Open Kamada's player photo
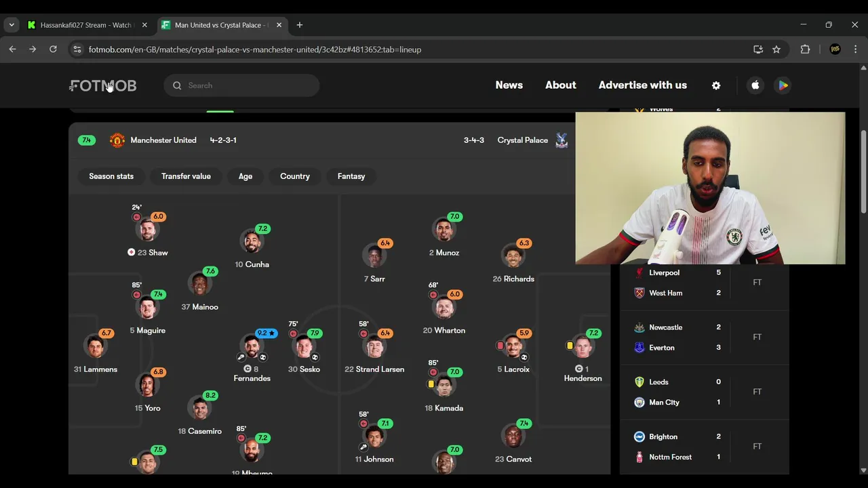The width and height of the screenshot is (868, 488). tap(443, 386)
